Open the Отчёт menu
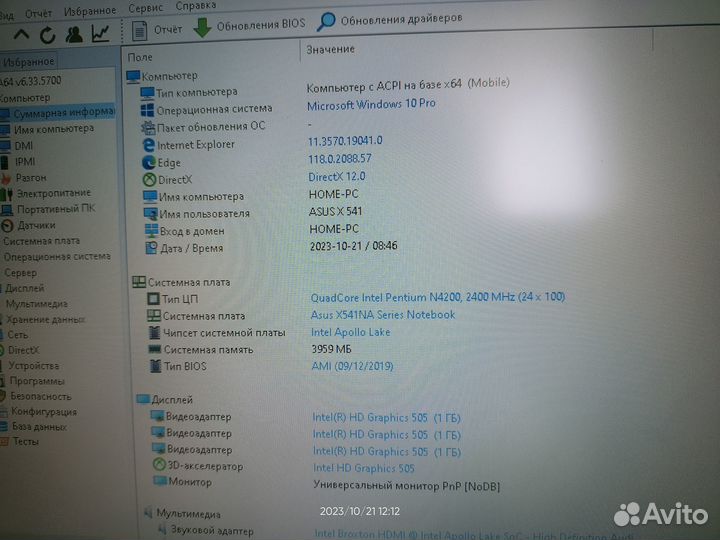The width and height of the screenshot is (720, 540). point(39,13)
